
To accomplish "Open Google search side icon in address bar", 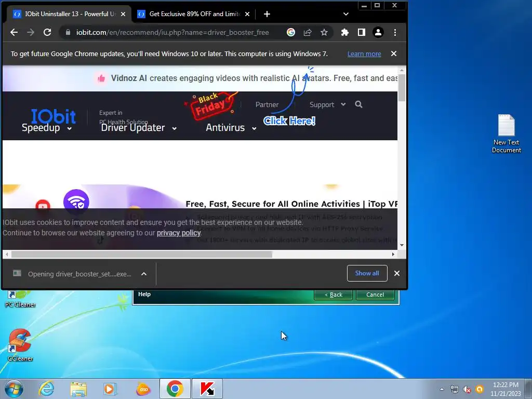I will (x=291, y=32).
